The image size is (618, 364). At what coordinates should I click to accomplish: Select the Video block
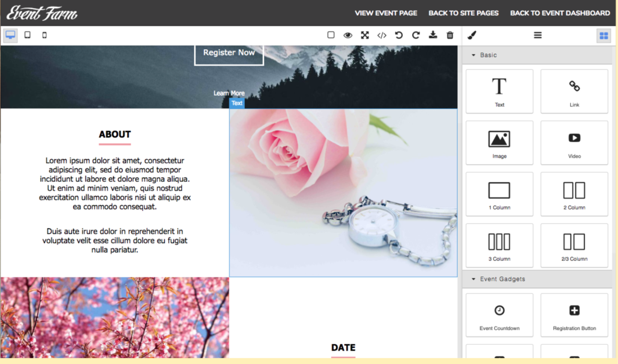[574, 143]
